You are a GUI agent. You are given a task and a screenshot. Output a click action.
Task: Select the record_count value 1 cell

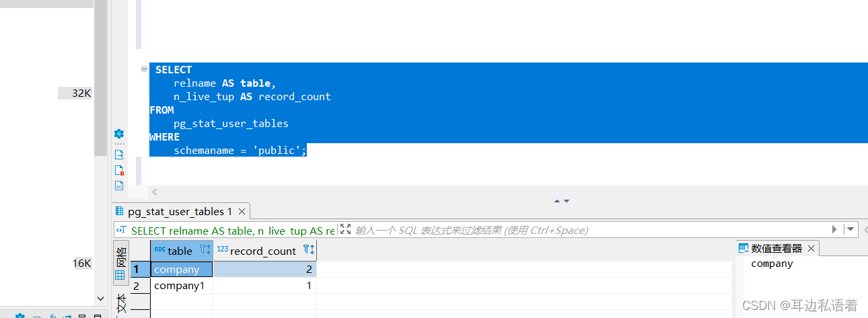click(264, 286)
